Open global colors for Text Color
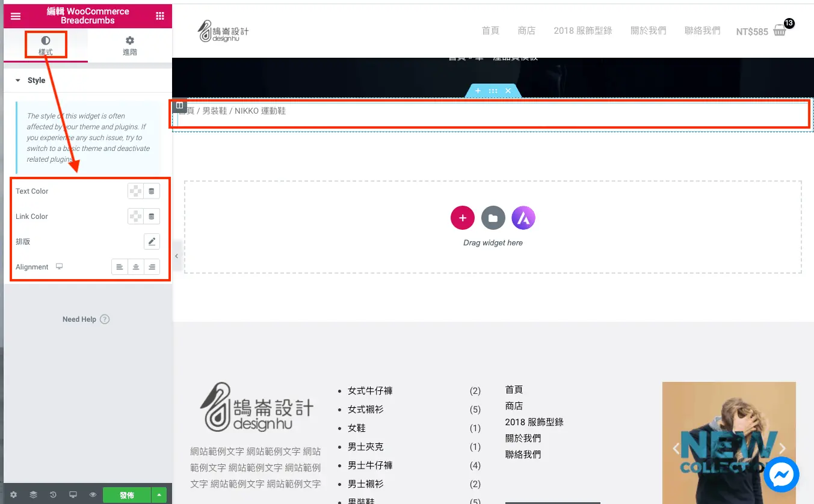This screenshot has height=504, width=814. [x=152, y=191]
